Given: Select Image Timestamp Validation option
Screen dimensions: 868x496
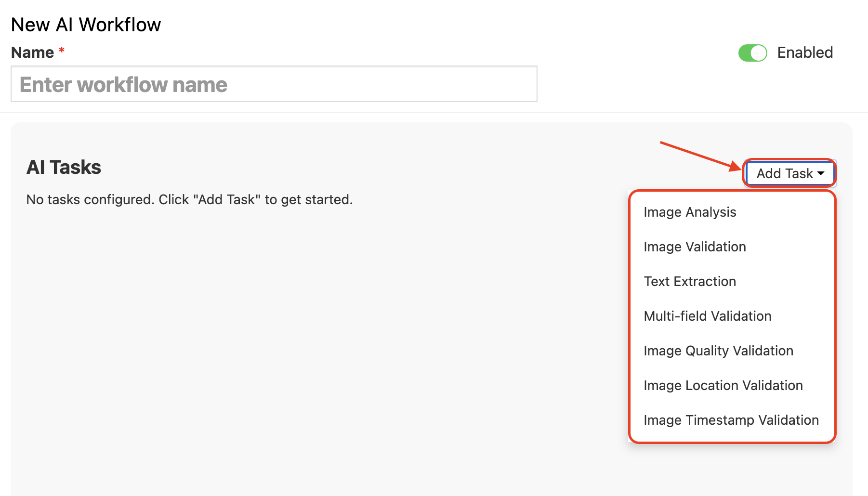Looking at the screenshot, I should tap(731, 420).
